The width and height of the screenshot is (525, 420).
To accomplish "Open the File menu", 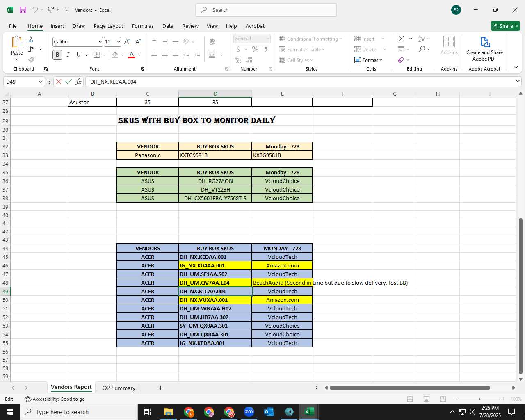I will [x=13, y=26].
